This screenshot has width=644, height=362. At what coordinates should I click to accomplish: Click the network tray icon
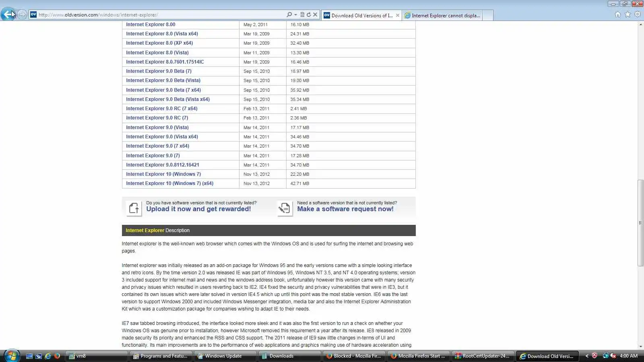[605, 356]
